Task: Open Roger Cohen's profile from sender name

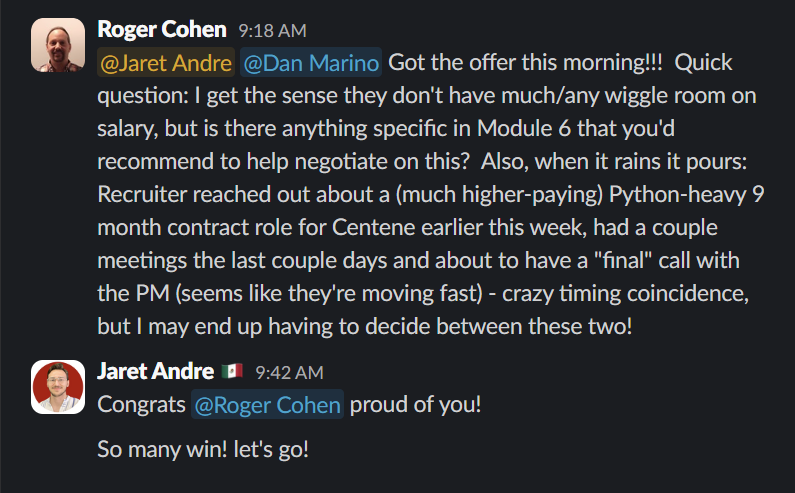Action: tap(162, 29)
